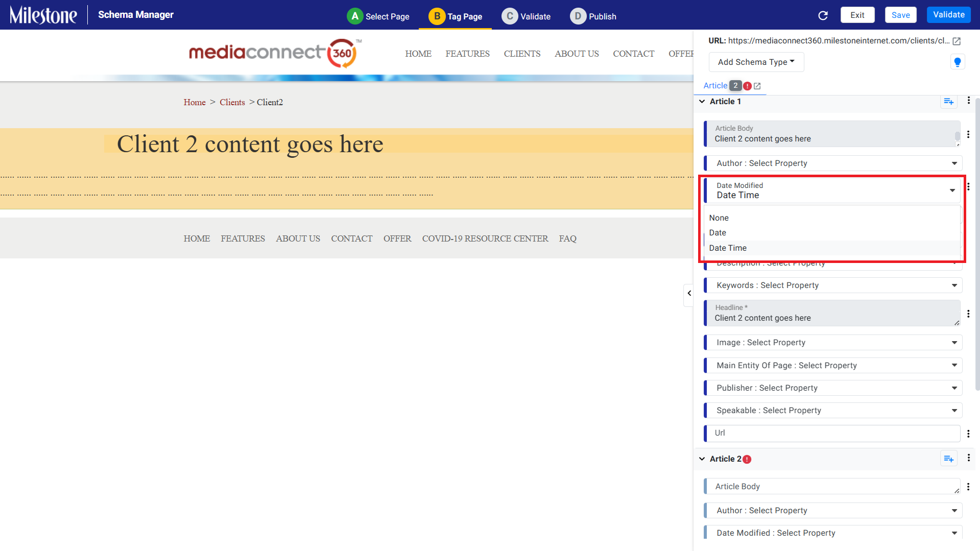Open three-dot menu beside Date Modified
980x551 pixels.
click(968, 186)
